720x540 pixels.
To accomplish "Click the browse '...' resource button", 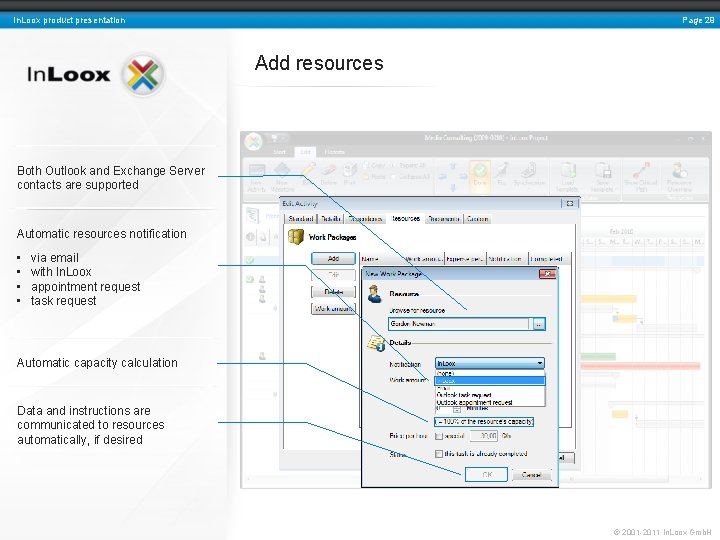I will 539,324.
